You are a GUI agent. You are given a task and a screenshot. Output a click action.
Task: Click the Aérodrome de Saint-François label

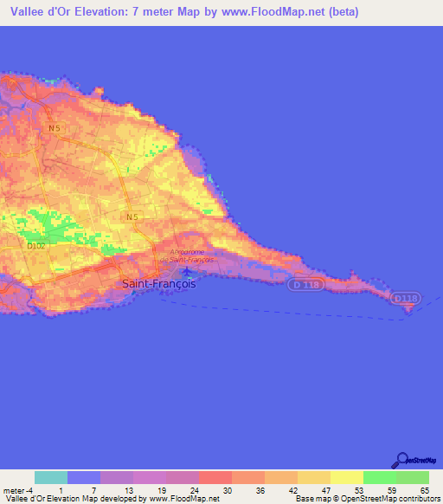tap(187, 255)
